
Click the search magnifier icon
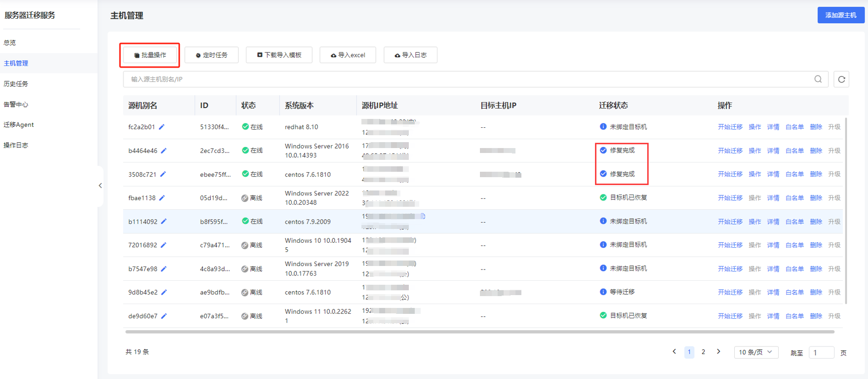[x=818, y=79]
